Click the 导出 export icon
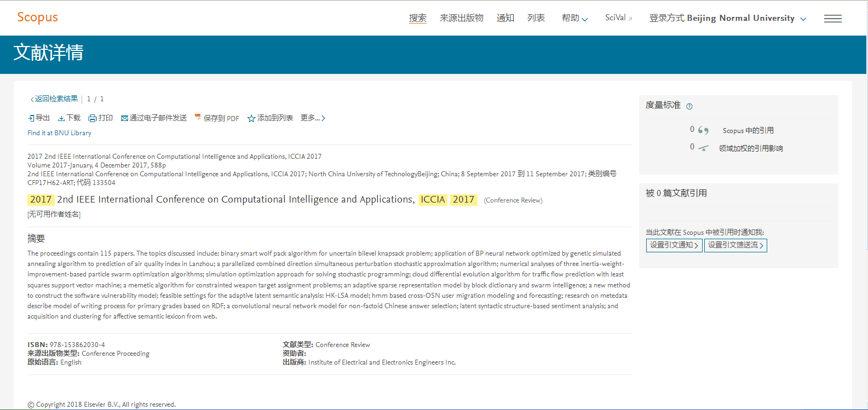Screen dimensions: 868x410 click(x=31, y=118)
